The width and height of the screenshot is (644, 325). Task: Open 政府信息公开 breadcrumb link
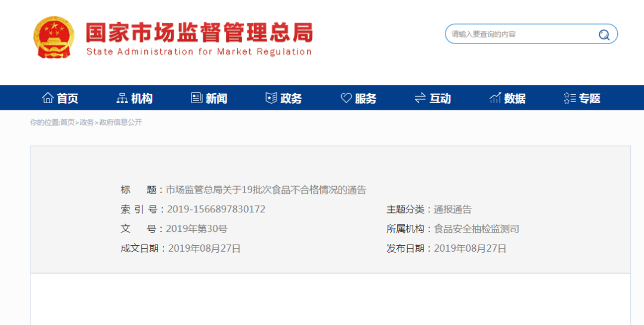pos(120,122)
